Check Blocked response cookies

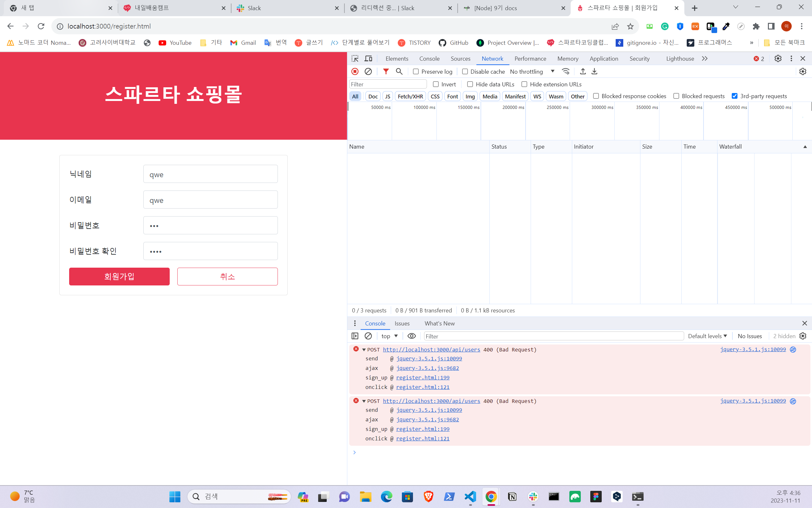[x=596, y=96]
